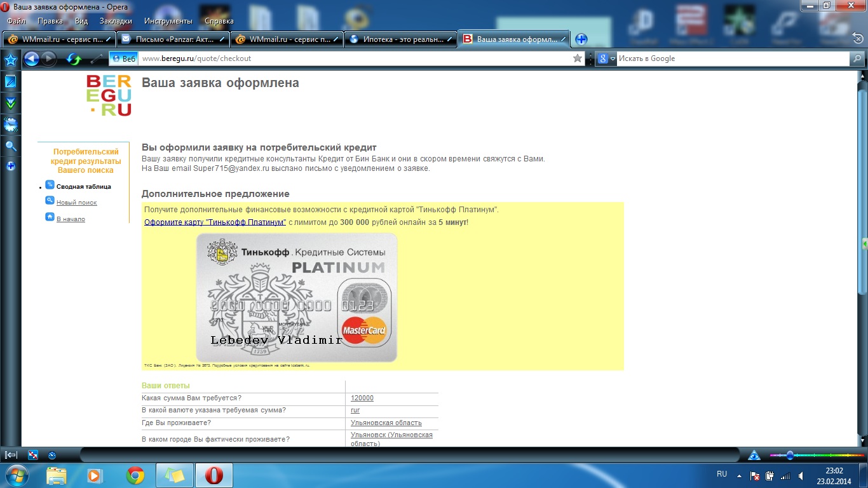Click the address bar URL field
The height and width of the screenshot is (488, 868).
click(355, 58)
